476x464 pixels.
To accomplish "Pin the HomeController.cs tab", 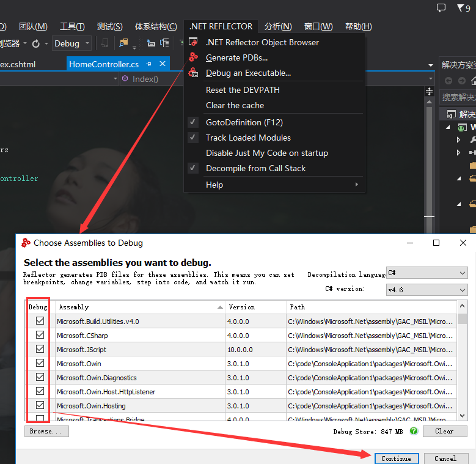I will pyautogui.click(x=148, y=64).
